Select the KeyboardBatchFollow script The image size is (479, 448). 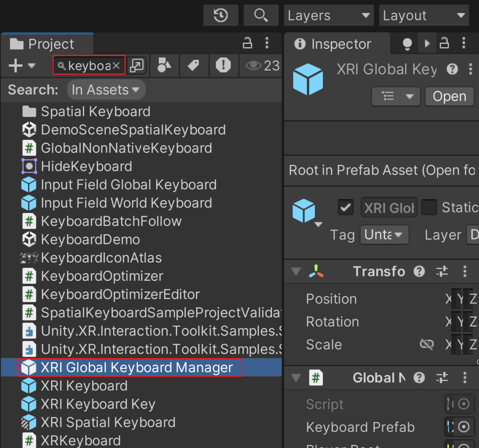[x=141, y=221]
